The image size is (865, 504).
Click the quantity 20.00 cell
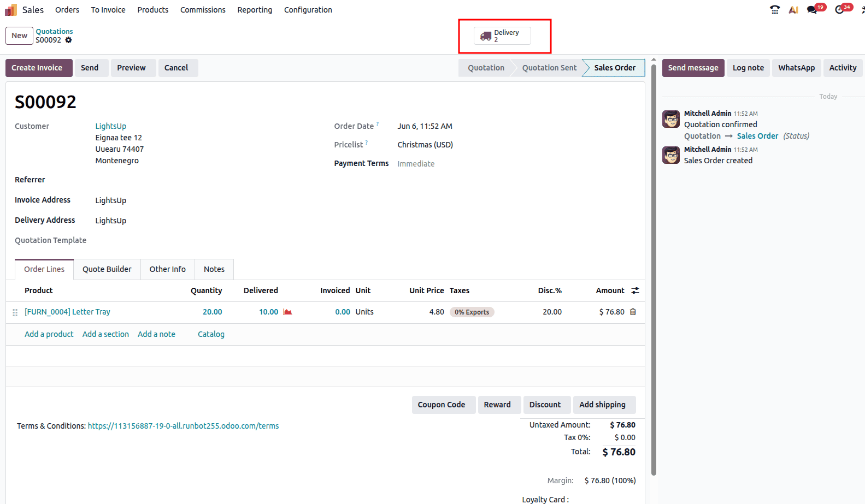212,312
